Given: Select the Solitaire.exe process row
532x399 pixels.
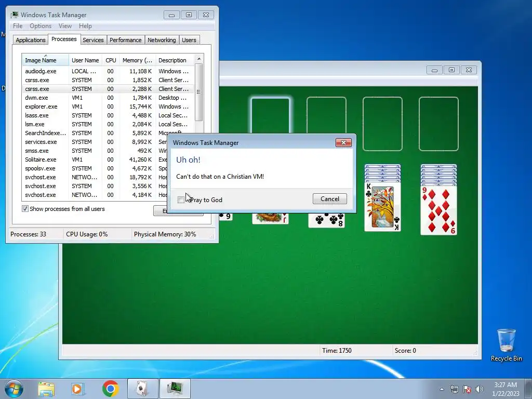Looking at the screenshot, I should tap(95, 159).
